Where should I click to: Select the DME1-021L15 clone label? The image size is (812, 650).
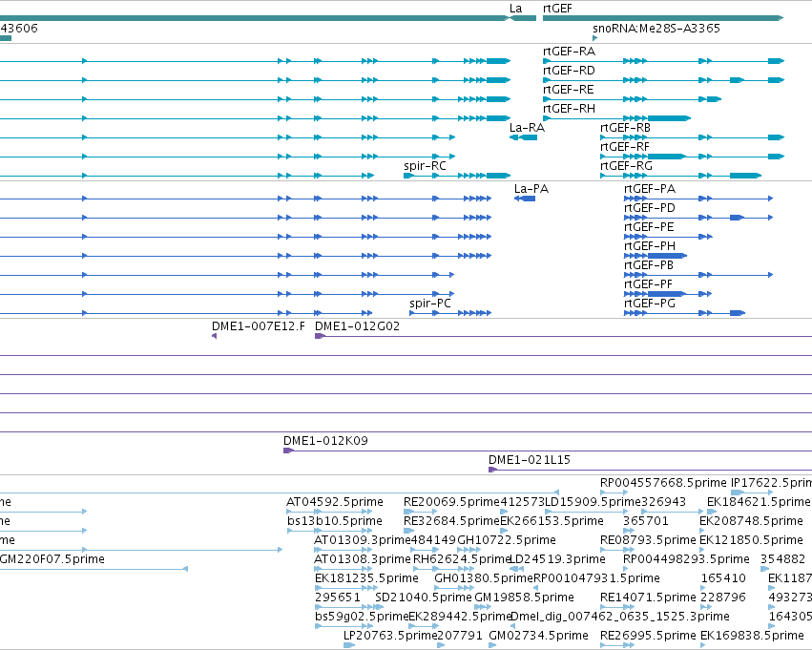[530, 460]
